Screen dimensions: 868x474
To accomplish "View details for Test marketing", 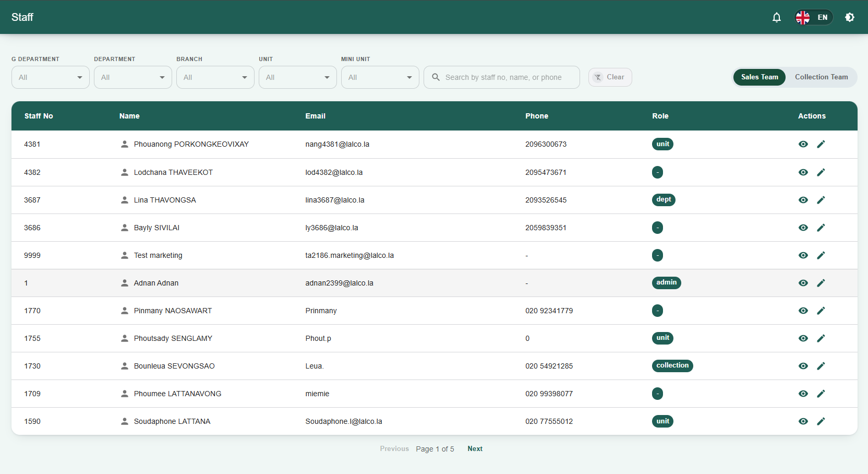I will [x=803, y=255].
